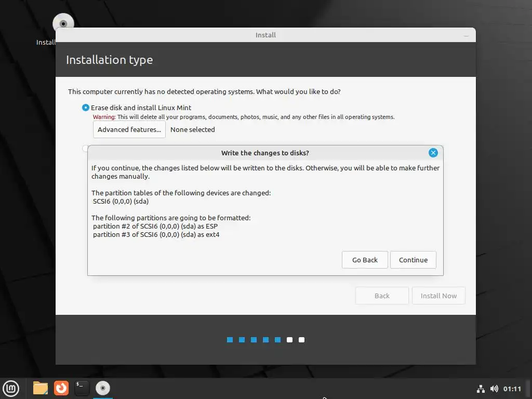Click the 'Install' window title bar text

coord(265,35)
